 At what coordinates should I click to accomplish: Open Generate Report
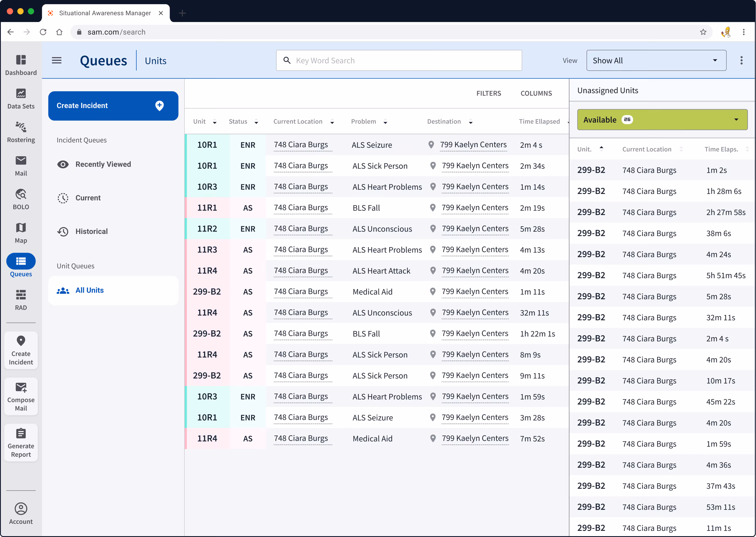point(21,442)
